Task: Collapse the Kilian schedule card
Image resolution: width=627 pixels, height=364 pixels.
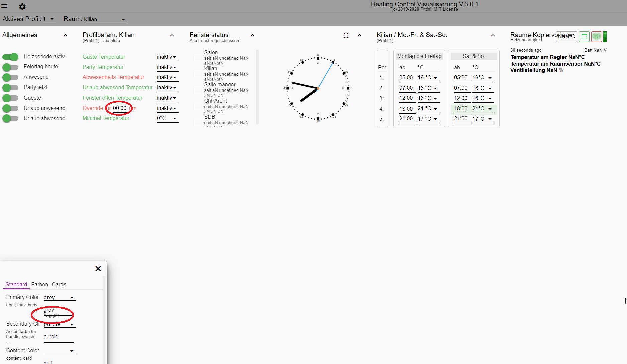Action: 493,35
